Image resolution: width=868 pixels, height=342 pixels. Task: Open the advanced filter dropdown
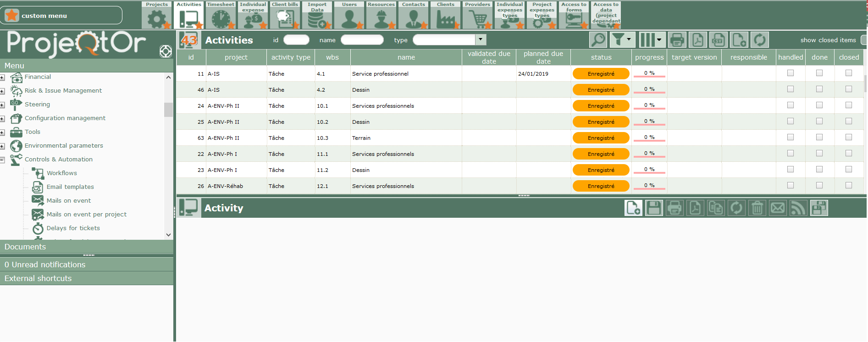point(628,40)
